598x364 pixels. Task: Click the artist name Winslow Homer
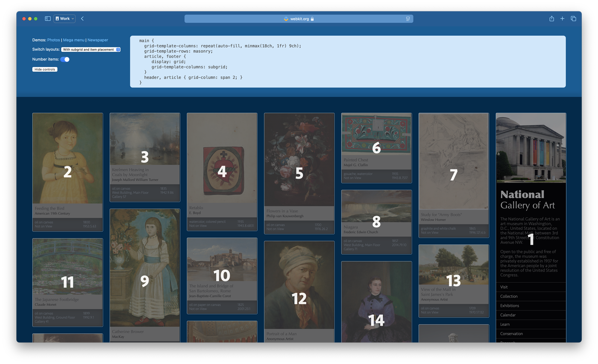tap(433, 220)
